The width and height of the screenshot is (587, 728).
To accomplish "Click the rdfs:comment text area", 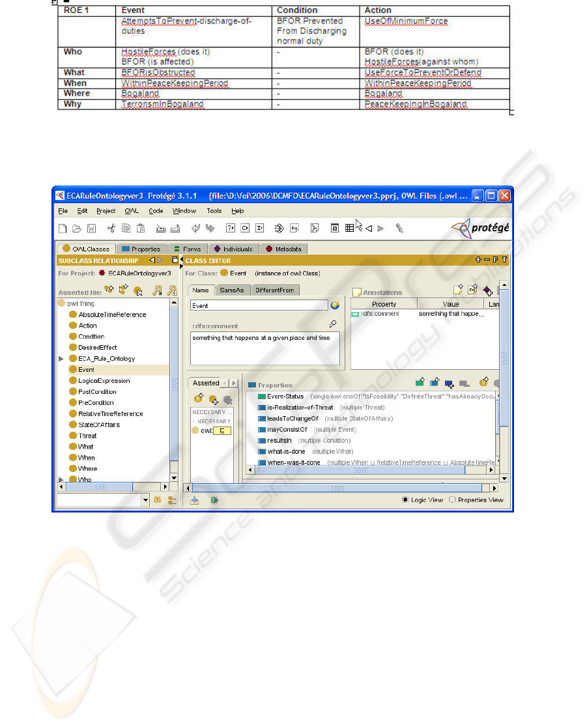I will click(x=265, y=348).
